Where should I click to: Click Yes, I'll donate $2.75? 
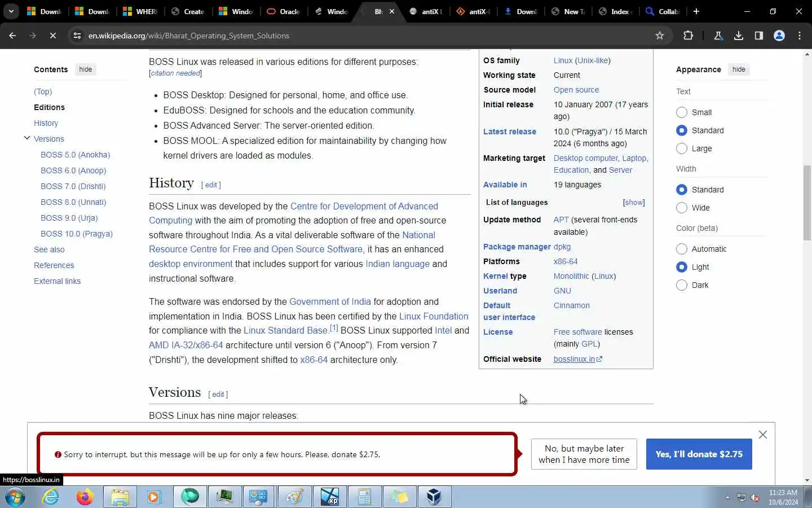[699, 454]
